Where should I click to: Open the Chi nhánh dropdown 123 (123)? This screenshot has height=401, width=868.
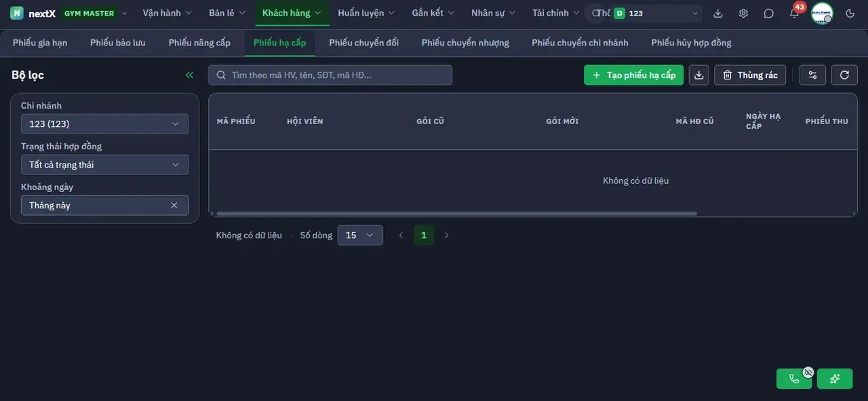pos(104,124)
